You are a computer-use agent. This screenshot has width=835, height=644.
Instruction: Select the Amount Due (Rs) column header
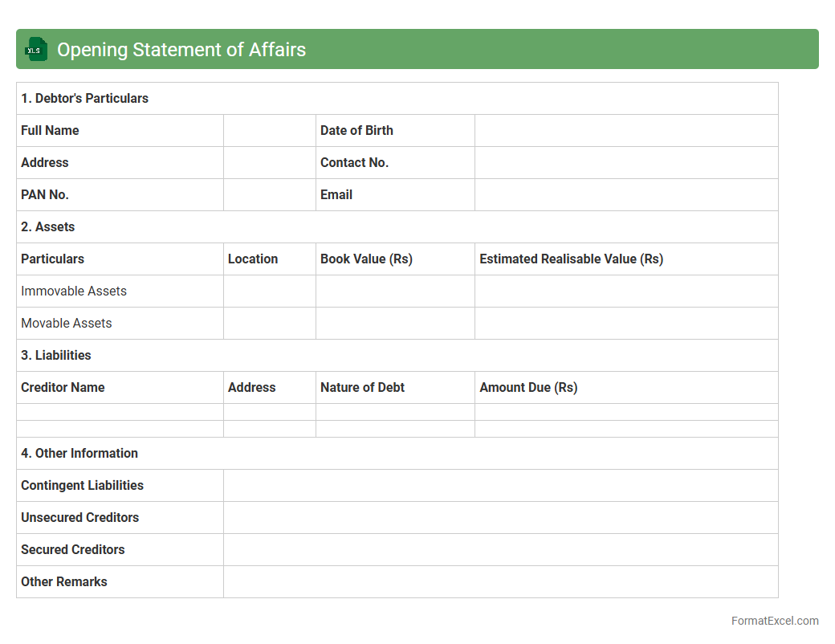(528, 387)
